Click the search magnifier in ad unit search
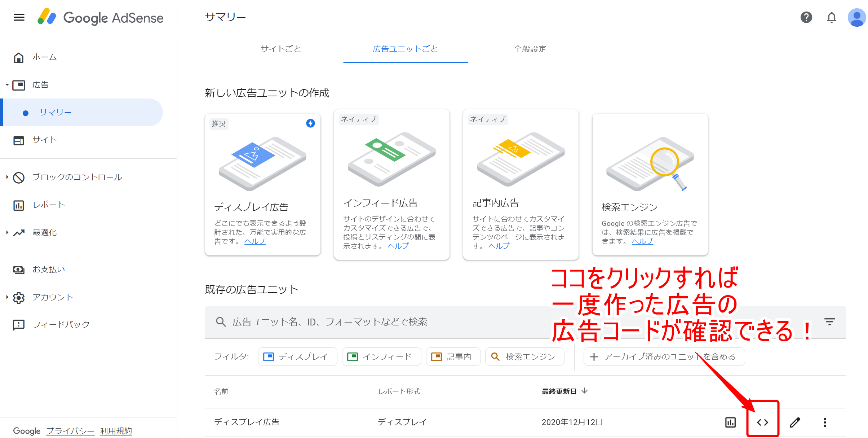868x438 pixels. (x=221, y=322)
